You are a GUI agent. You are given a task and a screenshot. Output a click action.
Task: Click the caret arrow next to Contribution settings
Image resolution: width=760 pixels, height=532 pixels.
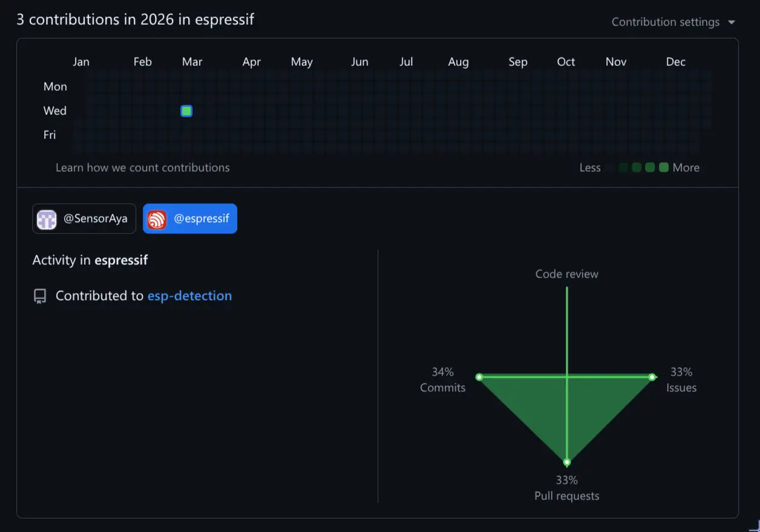tap(732, 22)
